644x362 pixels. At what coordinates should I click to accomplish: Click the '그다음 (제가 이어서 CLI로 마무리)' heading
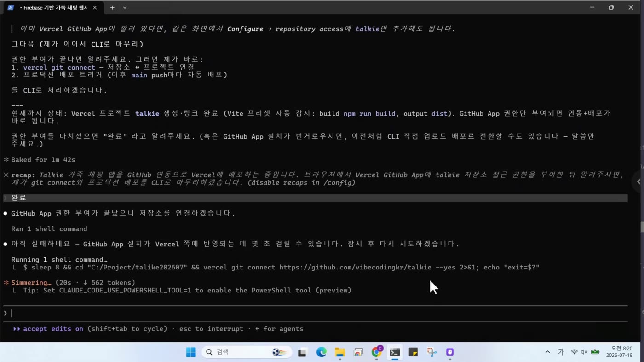(77, 44)
